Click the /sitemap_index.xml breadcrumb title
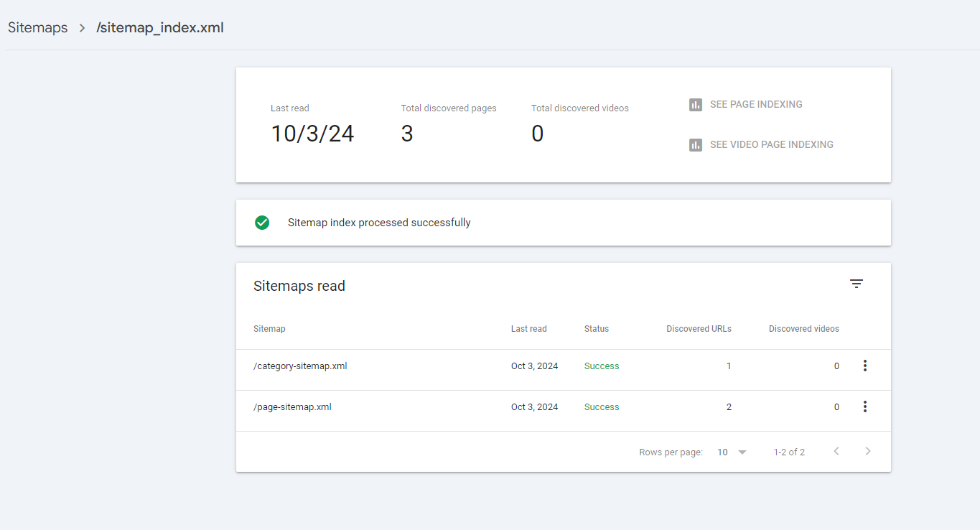 (160, 28)
